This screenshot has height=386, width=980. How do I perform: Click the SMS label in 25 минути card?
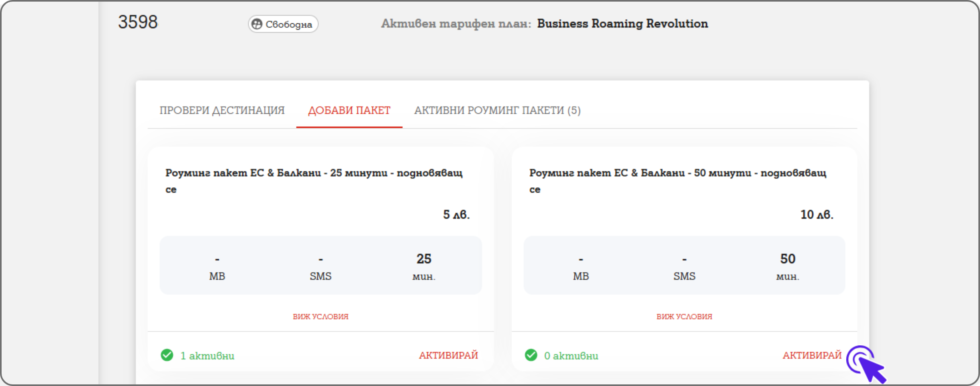[x=321, y=276]
